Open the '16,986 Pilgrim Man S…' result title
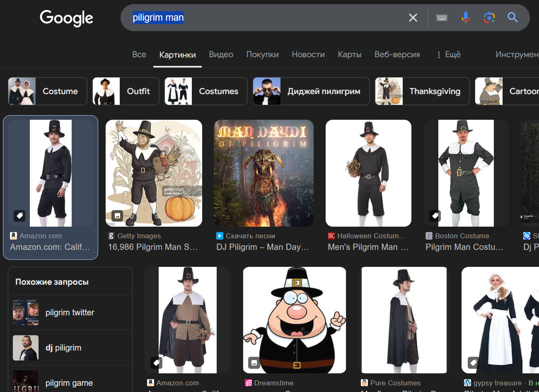The height and width of the screenshot is (392, 539). pos(153,247)
